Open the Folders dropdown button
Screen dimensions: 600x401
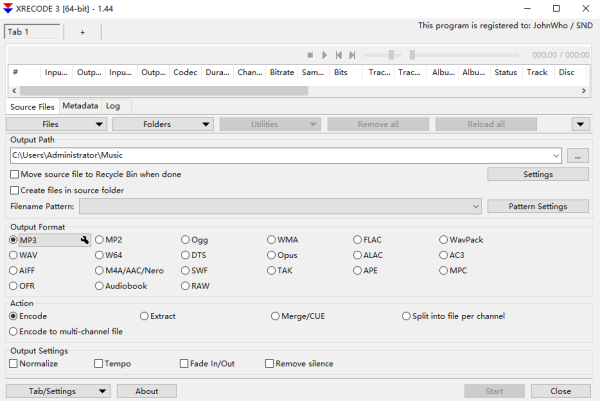(163, 124)
